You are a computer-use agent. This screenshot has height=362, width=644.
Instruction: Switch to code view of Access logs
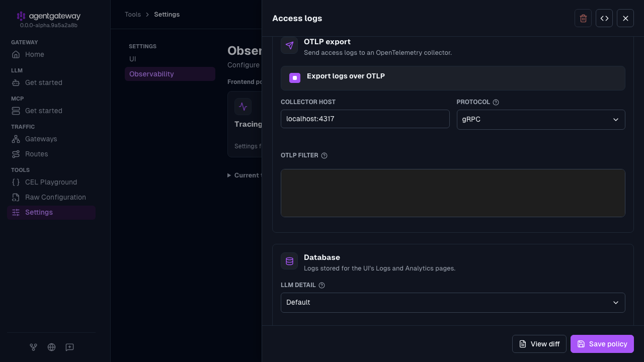[604, 18]
